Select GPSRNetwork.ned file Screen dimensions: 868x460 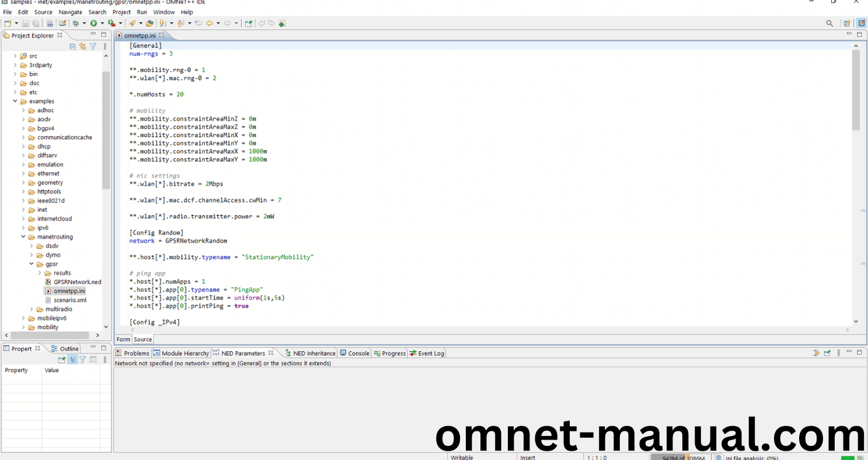coord(77,282)
